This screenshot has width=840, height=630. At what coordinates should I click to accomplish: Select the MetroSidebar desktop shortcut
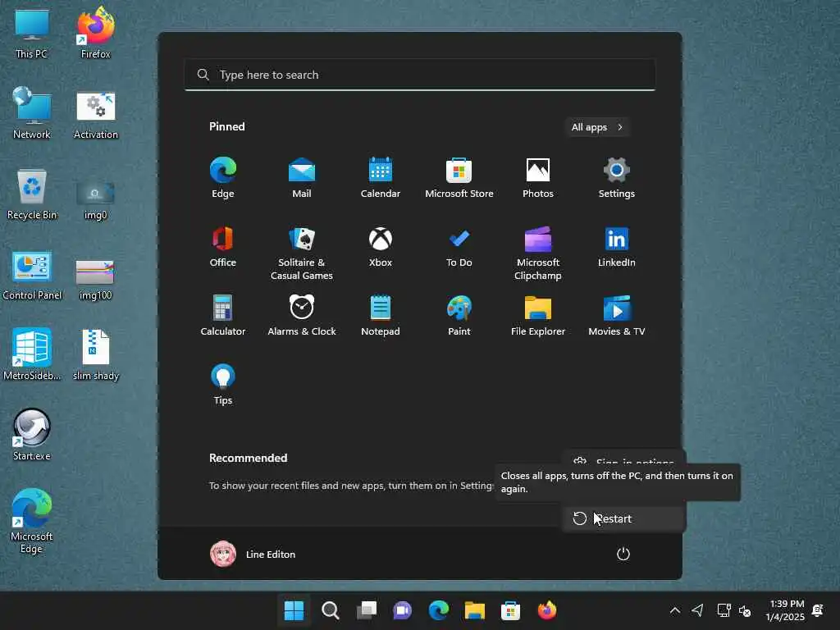click(32, 354)
